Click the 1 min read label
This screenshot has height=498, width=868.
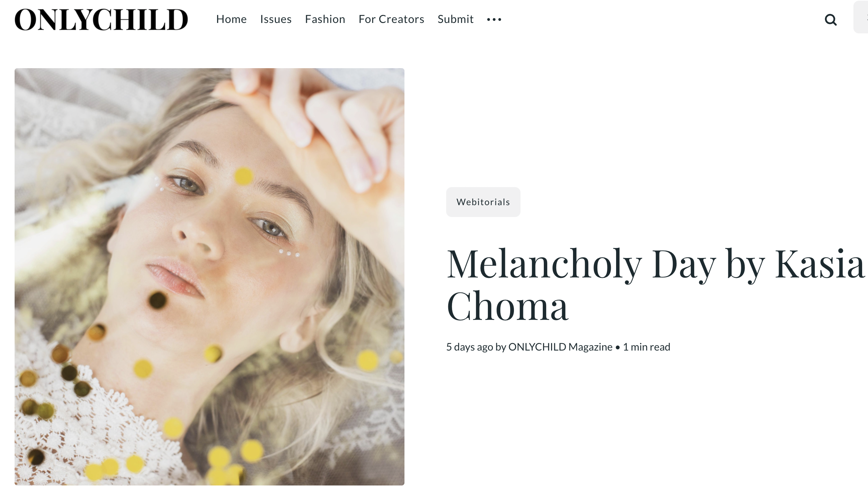(646, 347)
